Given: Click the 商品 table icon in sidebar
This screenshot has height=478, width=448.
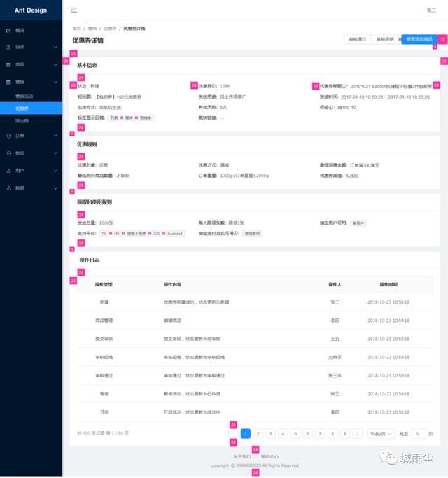Looking at the screenshot, I should 8,64.
